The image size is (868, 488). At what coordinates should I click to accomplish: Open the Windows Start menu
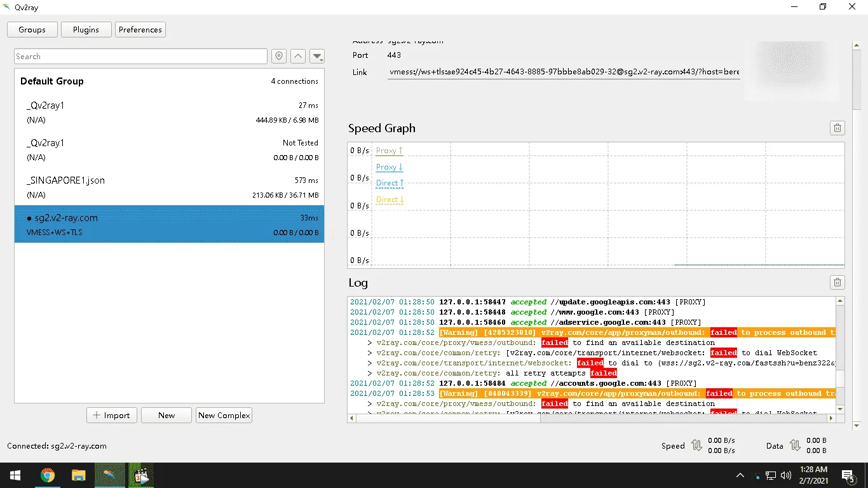click(x=15, y=475)
